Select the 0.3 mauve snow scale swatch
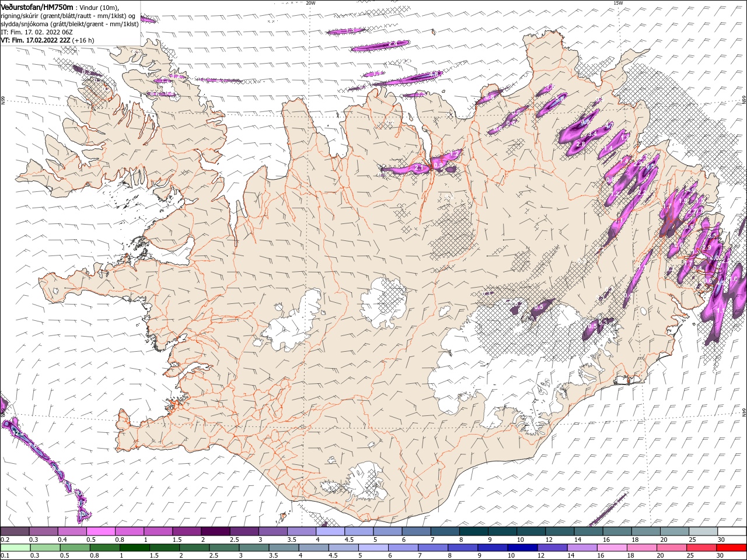747x560 pixels. pos(43,531)
